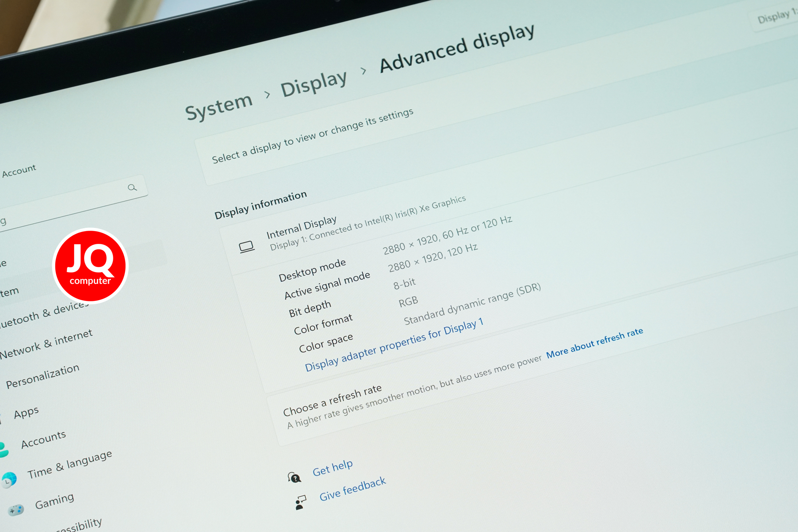Click 'A higher rate gives smoother motion' text

tap(414, 392)
